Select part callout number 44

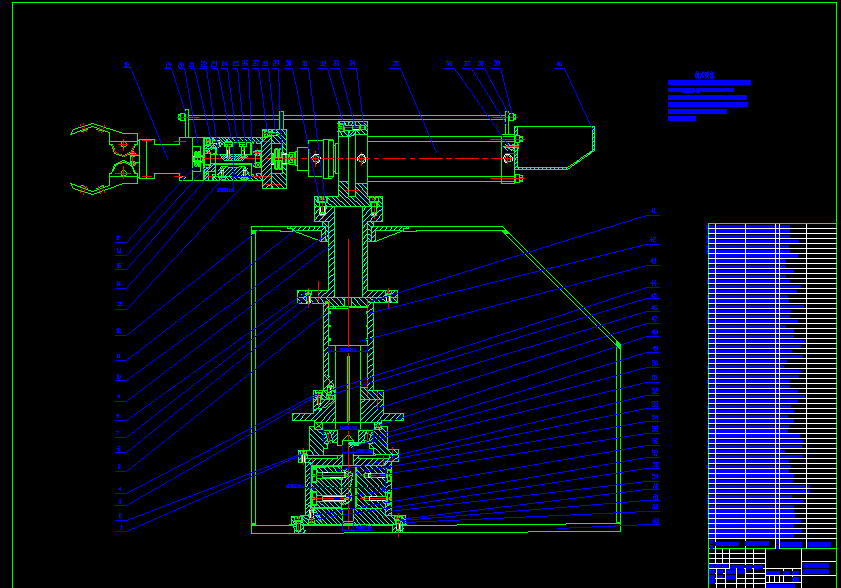point(654,283)
